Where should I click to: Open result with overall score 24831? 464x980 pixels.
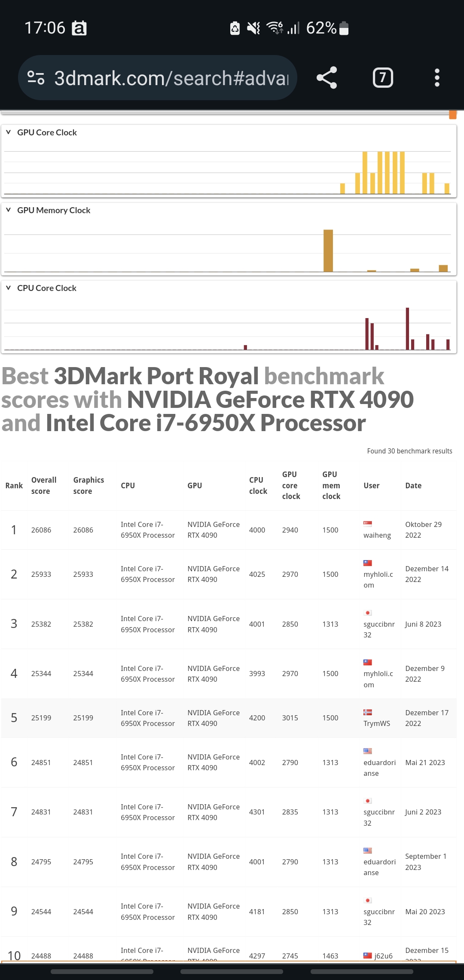pyautogui.click(x=41, y=812)
